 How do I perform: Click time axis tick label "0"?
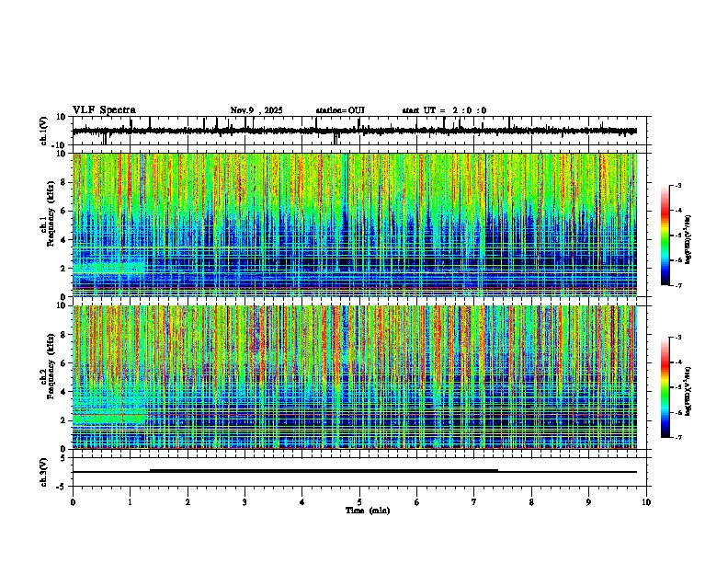[x=73, y=502]
